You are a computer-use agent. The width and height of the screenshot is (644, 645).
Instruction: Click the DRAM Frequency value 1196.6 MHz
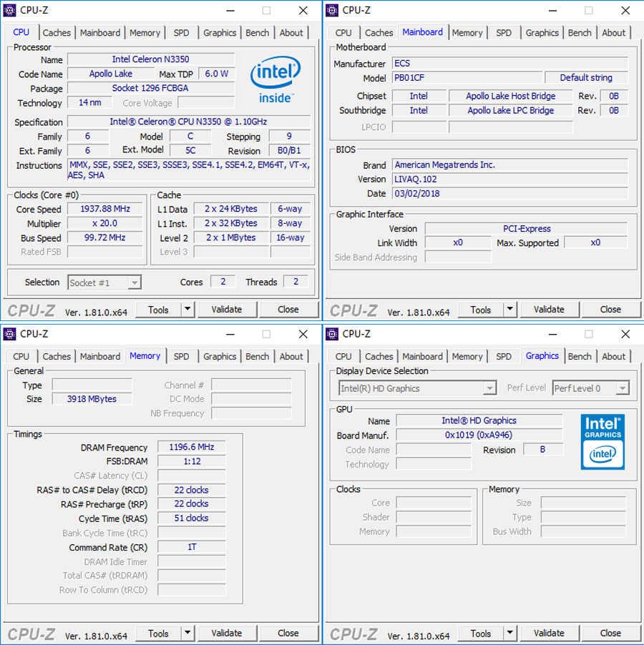191,447
